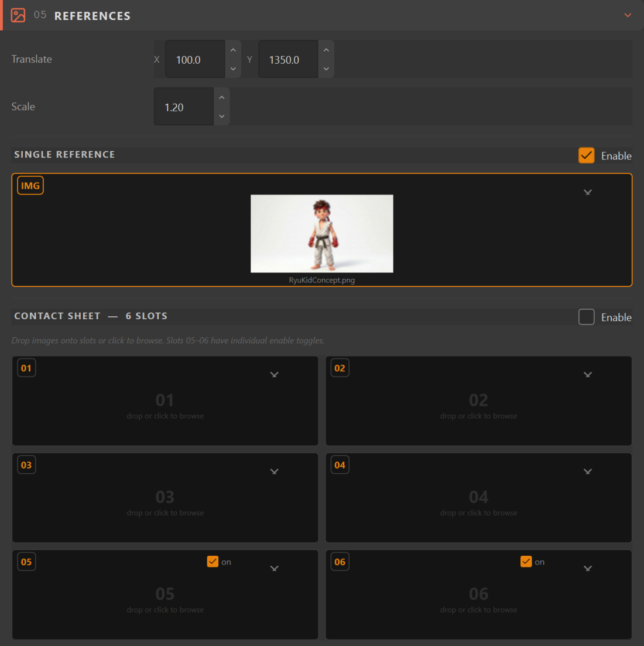The width and height of the screenshot is (644, 646).
Task: Click the RyuKidConcept.png file name
Action: click(321, 280)
